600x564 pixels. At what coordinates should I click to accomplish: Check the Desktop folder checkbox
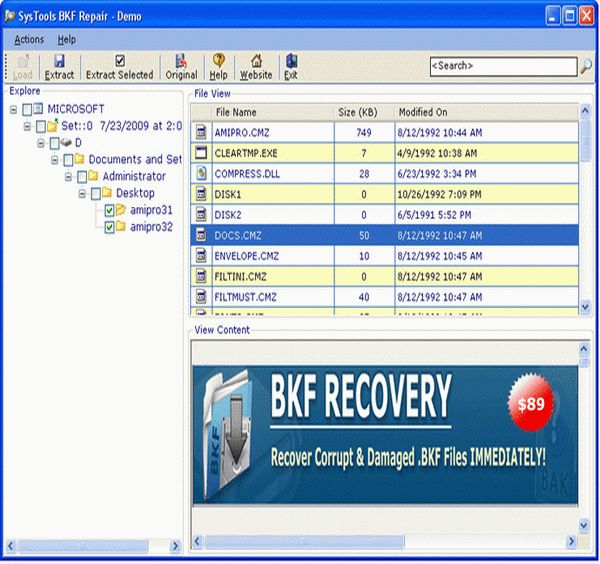96,194
